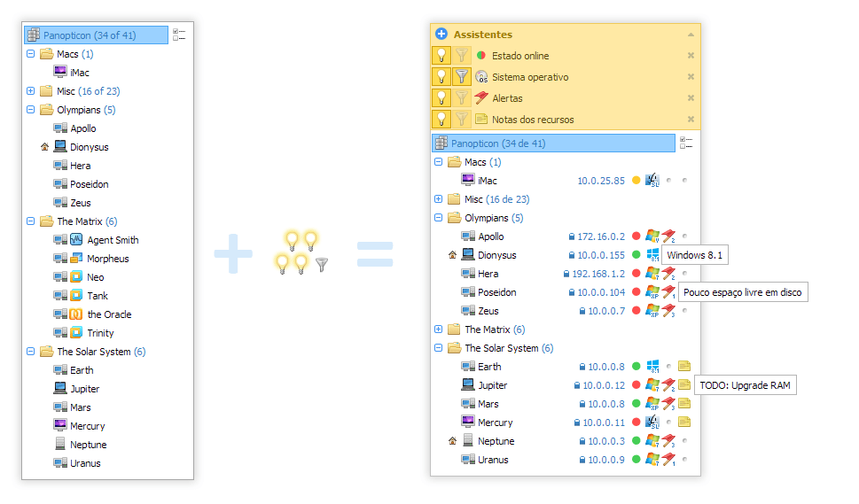Click the selection checklist icon in left panel header
This screenshot has height=504, width=859.
(179, 35)
